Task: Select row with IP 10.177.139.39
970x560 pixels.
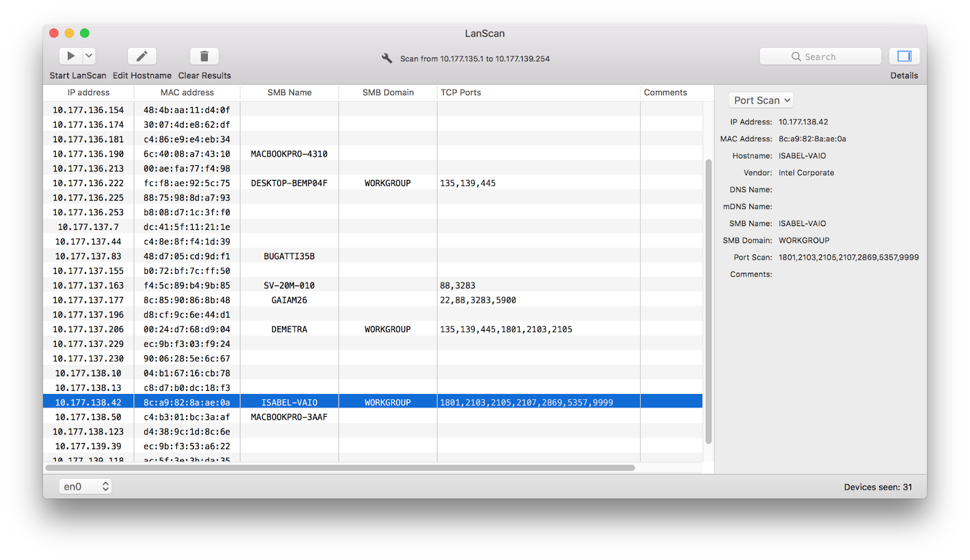Action: [373, 446]
